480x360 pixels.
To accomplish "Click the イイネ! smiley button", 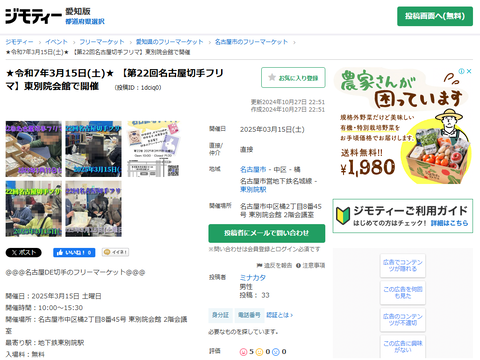I will pos(115,252).
